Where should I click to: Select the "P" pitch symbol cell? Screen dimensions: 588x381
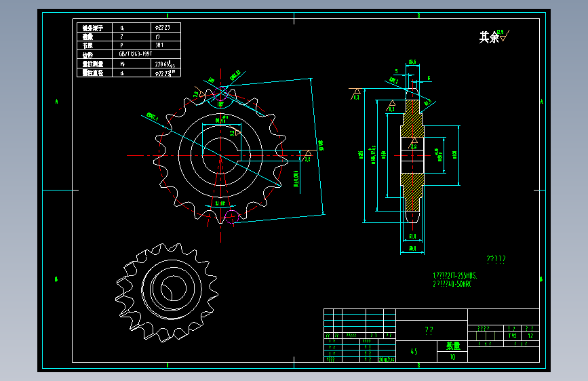tap(132, 45)
